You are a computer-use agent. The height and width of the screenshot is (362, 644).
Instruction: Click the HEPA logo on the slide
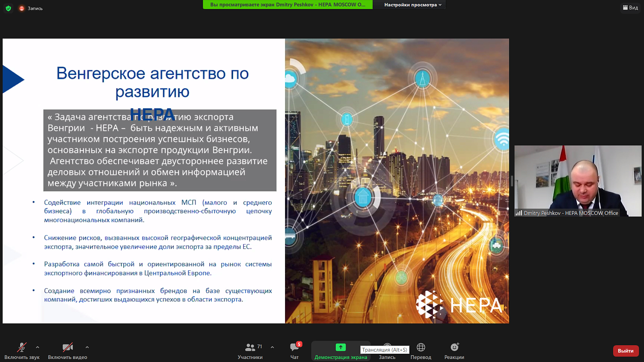(x=459, y=305)
